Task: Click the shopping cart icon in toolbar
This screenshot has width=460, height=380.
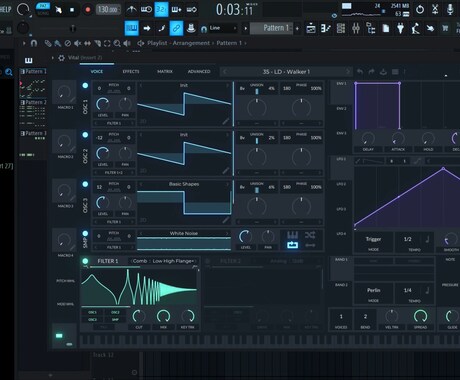Action: pyautogui.click(x=445, y=29)
